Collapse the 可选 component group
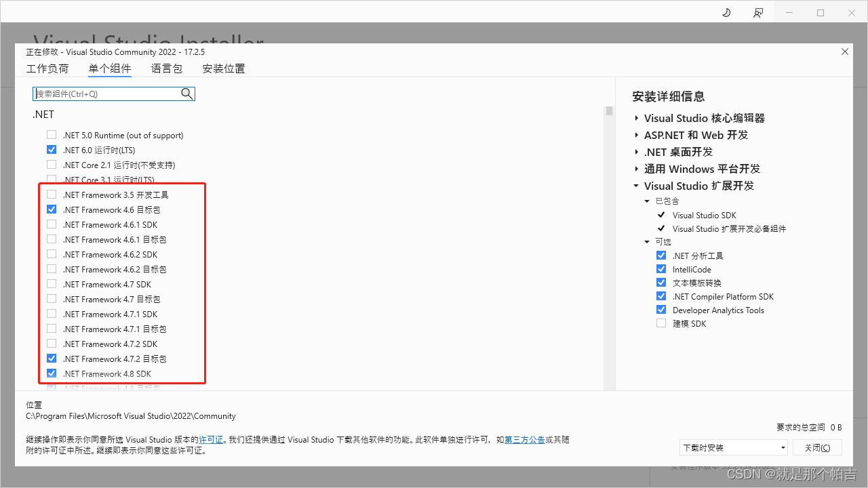The width and height of the screenshot is (868, 488). 647,241
